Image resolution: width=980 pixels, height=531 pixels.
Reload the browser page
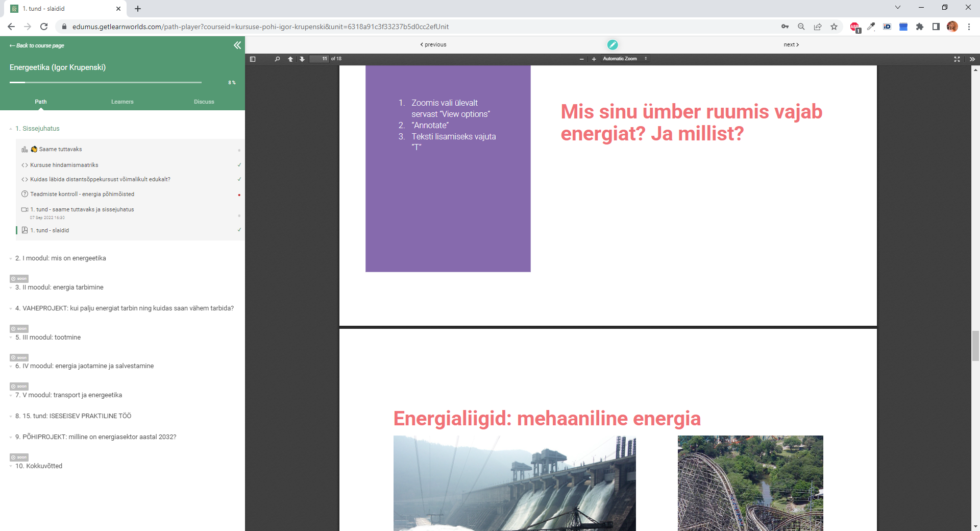(44, 27)
